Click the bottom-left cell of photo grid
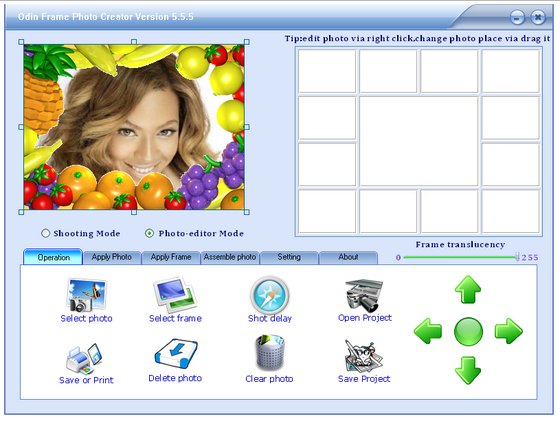 [x=327, y=211]
